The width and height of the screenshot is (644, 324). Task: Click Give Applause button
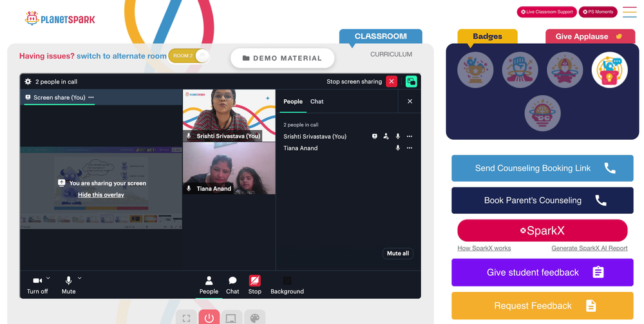589,37
